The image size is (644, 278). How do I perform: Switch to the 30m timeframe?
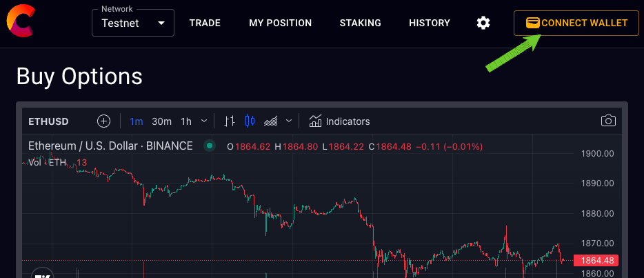(161, 121)
